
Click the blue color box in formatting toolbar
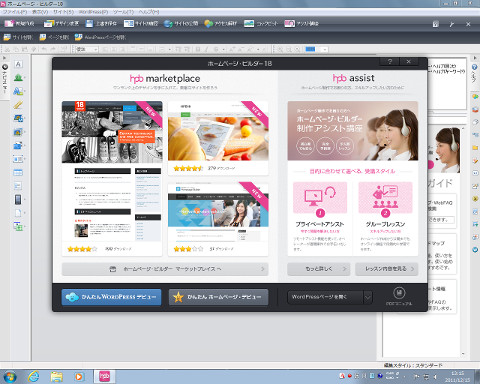[x=310, y=49]
